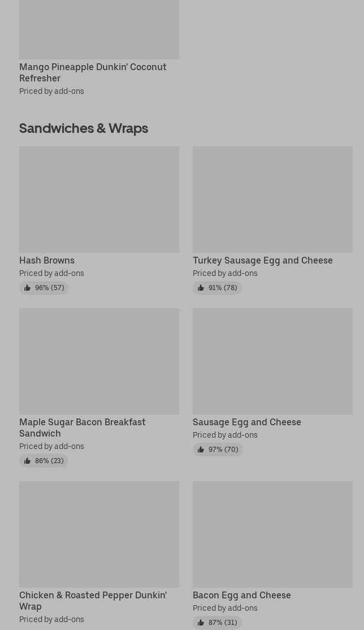Select Chicken & Roasted Pepper Dunkin' Wrap title
Image resolution: width=364 pixels, height=630 pixels.
coord(93,601)
